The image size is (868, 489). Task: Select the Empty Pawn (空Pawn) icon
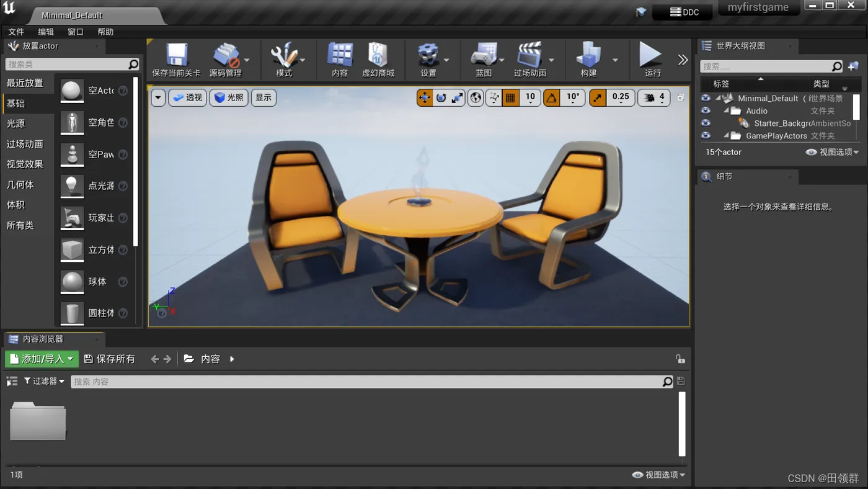(72, 155)
